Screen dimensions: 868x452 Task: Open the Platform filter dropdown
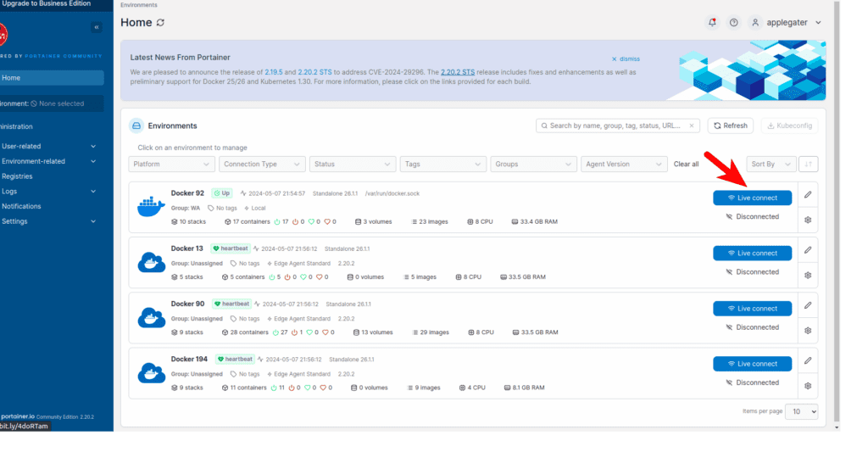click(x=172, y=164)
